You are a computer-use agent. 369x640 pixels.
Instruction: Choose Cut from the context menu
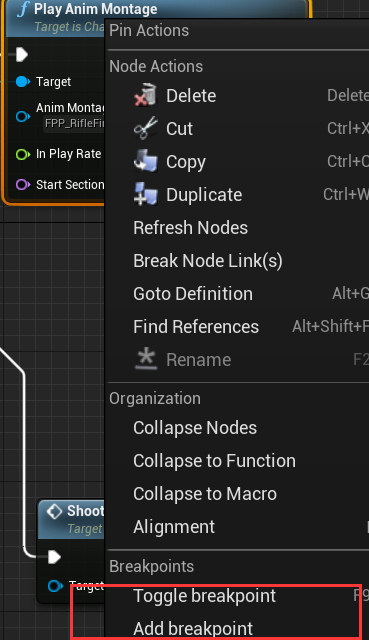pyautogui.click(x=238, y=129)
